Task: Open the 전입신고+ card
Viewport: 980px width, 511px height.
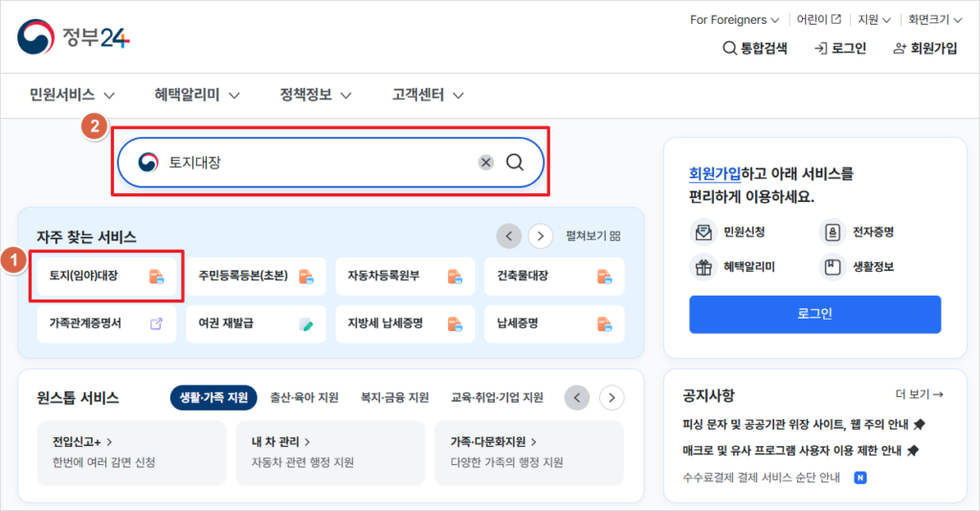Action: pos(131,453)
